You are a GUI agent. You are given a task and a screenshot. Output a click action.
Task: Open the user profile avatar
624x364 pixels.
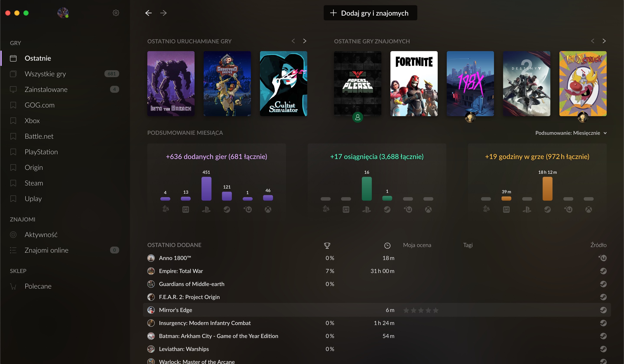(x=63, y=13)
